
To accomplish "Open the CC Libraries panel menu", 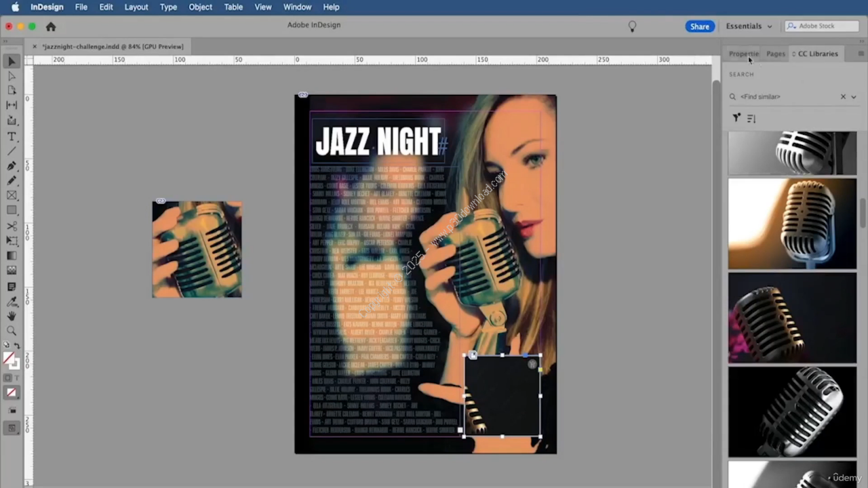I will [861, 54].
